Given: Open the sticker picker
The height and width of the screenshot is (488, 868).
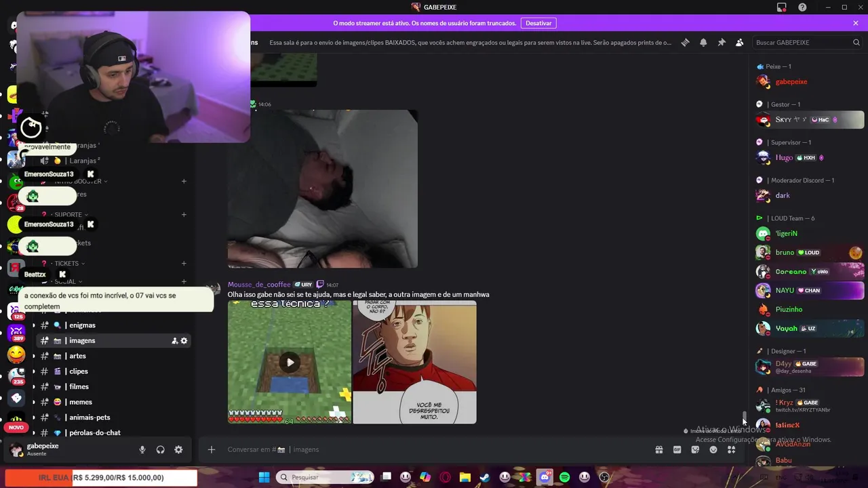Looking at the screenshot, I should 695,449.
